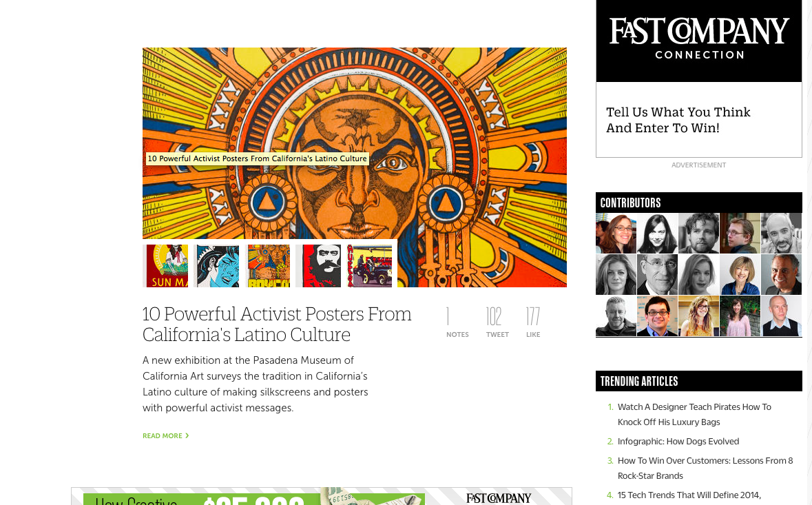Open Infographic: How Dogs Evolved article
Image resolution: width=812 pixels, height=505 pixels.
(678, 442)
